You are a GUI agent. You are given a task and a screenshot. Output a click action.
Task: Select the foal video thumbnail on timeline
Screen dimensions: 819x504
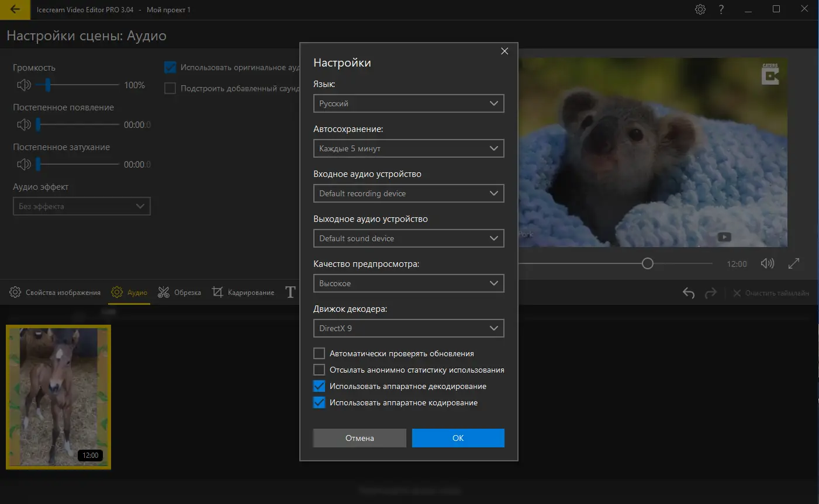58,397
